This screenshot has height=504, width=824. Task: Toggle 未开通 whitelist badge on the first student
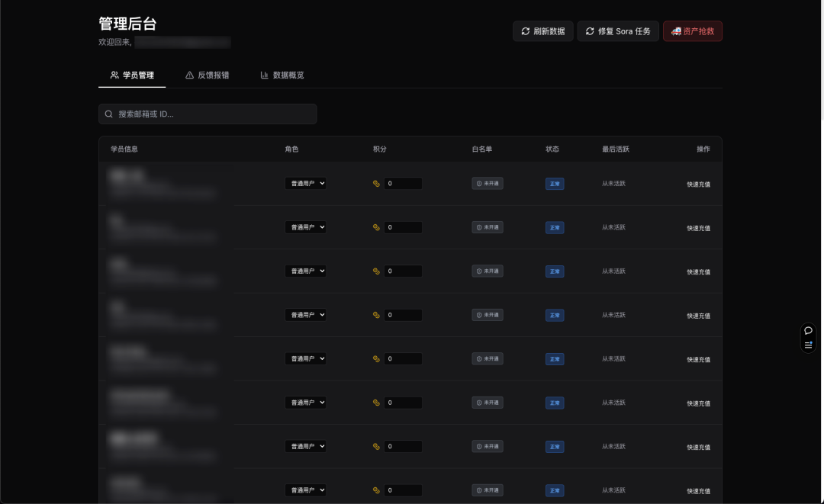click(x=487, y=183)
